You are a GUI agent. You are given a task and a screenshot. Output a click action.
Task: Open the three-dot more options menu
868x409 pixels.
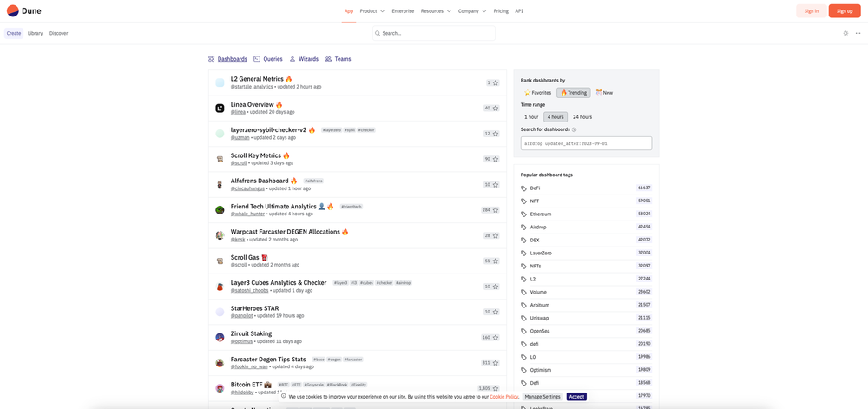[x=858, y=33]
